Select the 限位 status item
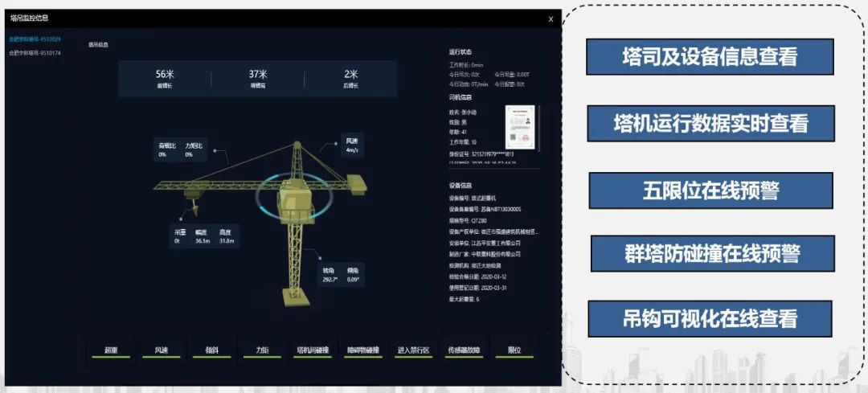 tap(515, 351)
